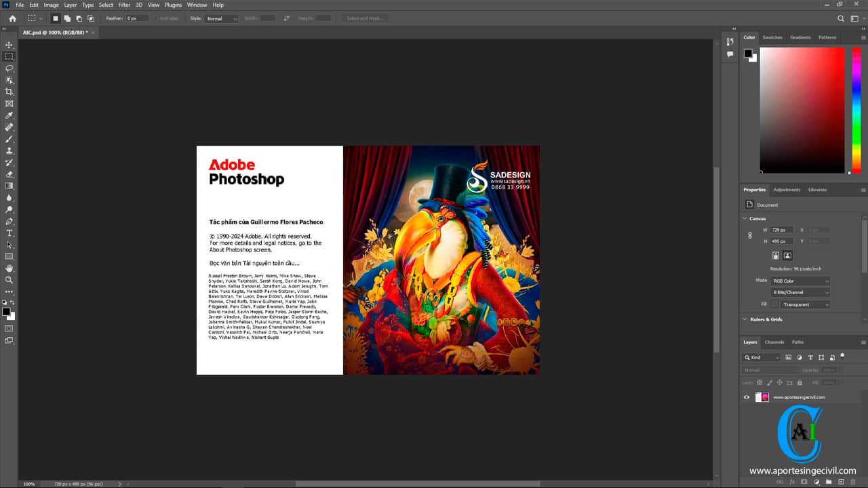Open the Filter menu
The image size is (868, 488).
(124, 5)
